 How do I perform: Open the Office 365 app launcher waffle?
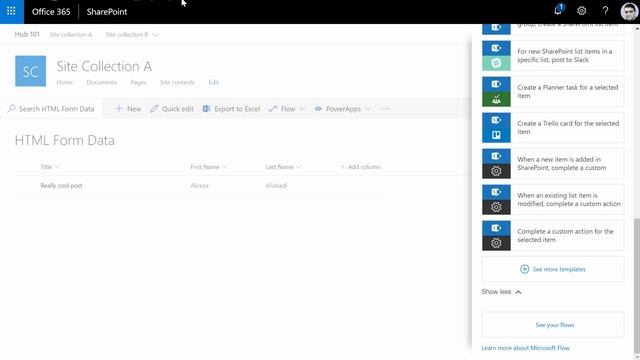[x=11, y=11]
